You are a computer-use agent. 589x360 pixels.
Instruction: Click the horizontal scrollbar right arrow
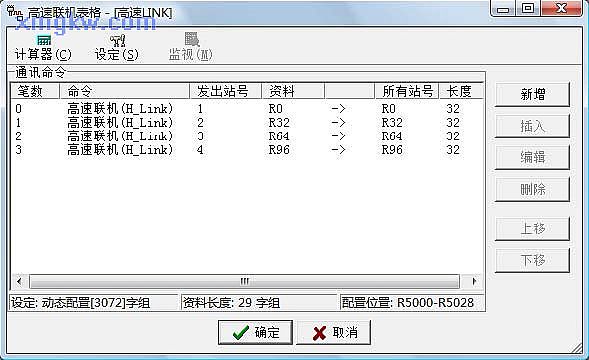point(473,281)
